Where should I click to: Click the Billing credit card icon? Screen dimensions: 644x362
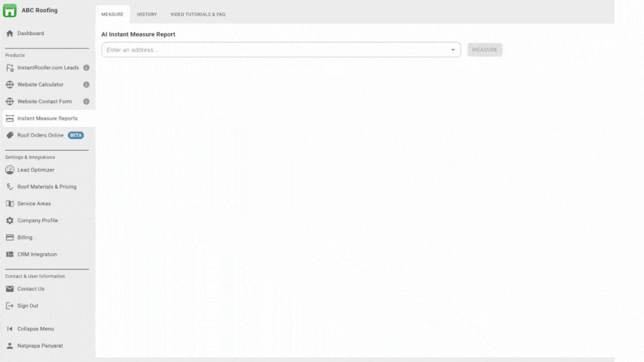tap(10, 238)
